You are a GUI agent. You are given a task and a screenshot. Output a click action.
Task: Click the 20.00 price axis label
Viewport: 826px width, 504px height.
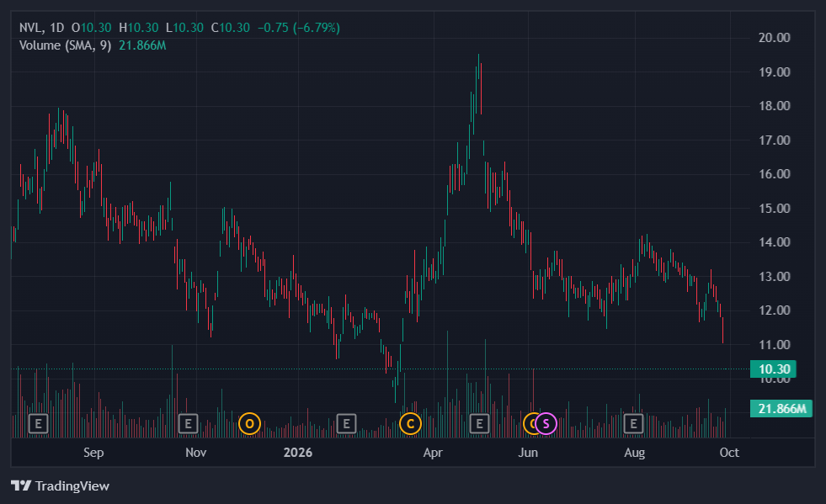pyautogui.click(x=775, y=38)
